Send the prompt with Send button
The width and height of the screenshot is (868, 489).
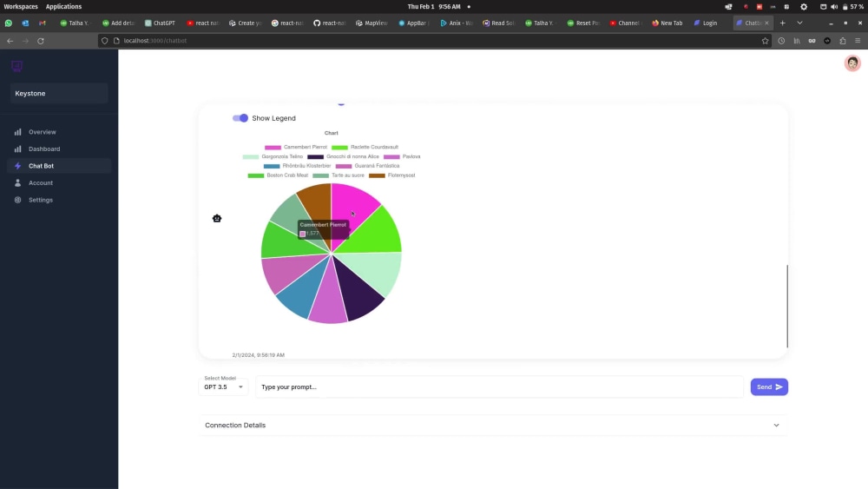pyautogui.click(x=769, y=387)
